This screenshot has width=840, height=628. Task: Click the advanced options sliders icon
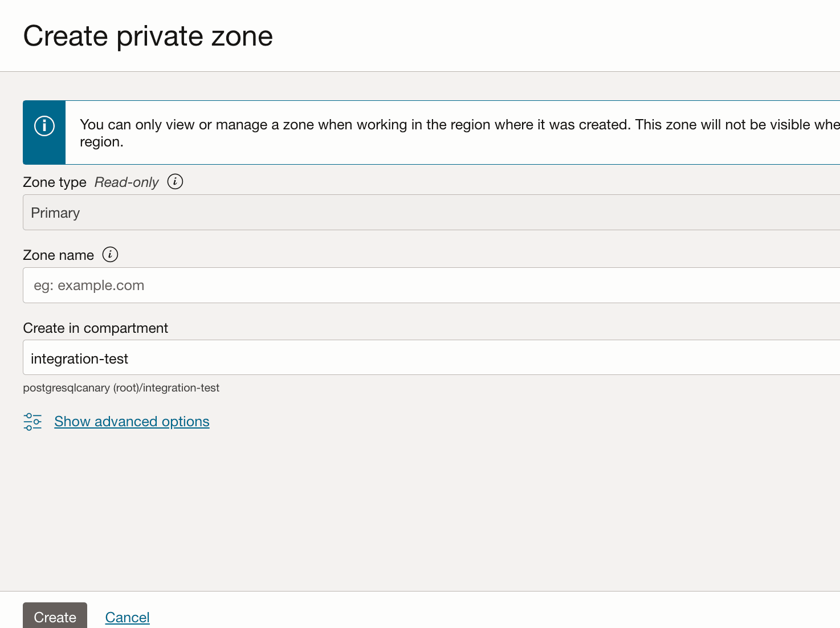coord(32,422)
